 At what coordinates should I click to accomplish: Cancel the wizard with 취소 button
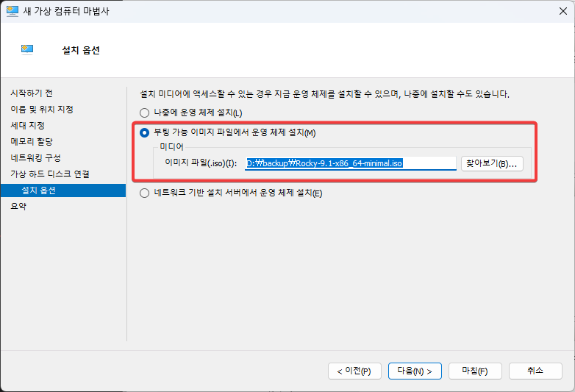pos(535,371)
